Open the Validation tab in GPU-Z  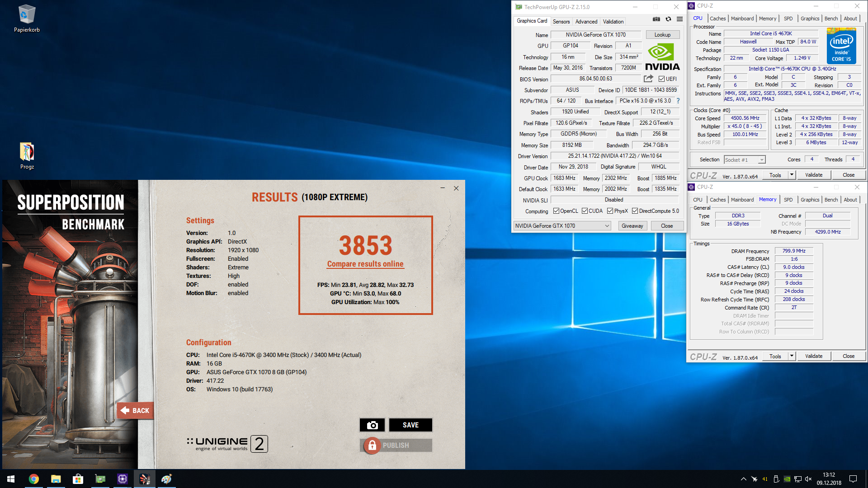pos(613,22)
